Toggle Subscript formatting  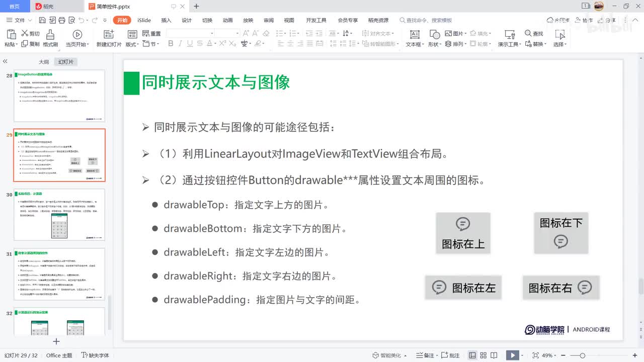[232, 44]
